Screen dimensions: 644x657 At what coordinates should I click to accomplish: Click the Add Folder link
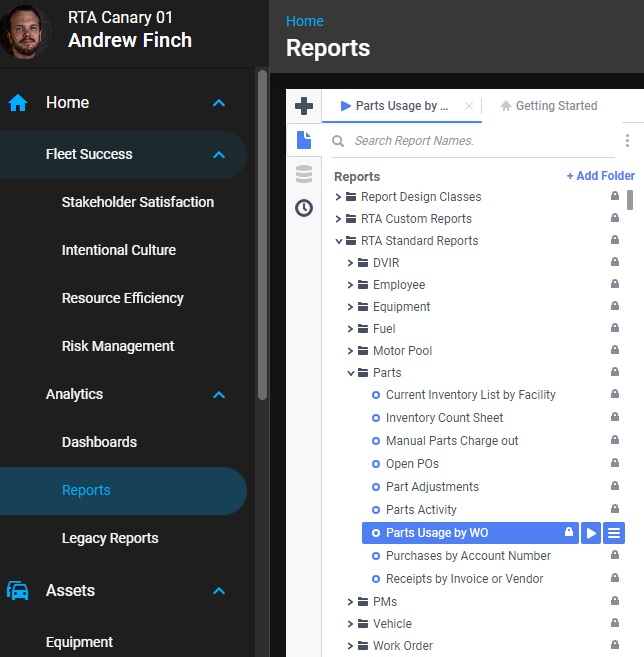tap(600, 176)
